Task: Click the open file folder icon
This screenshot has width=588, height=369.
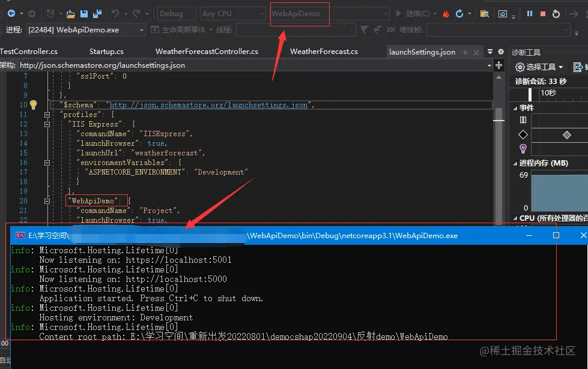Action: click(x=70, y=14)
